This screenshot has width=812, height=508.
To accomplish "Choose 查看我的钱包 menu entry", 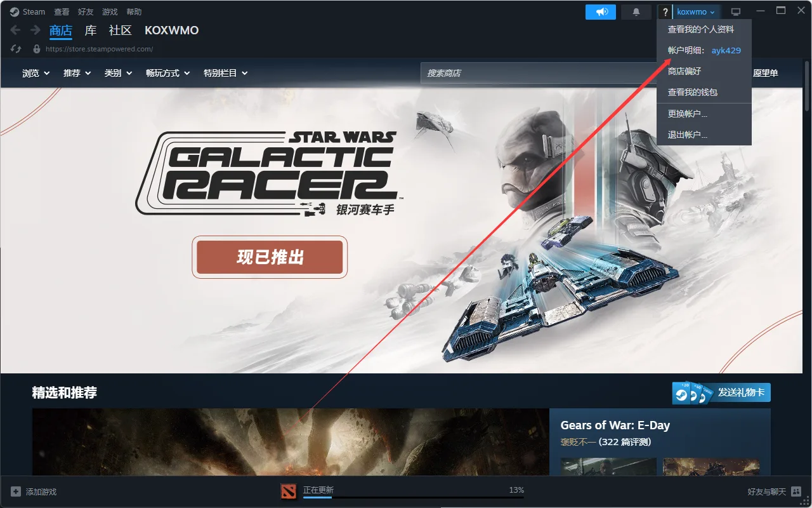I will pos(704,92).
